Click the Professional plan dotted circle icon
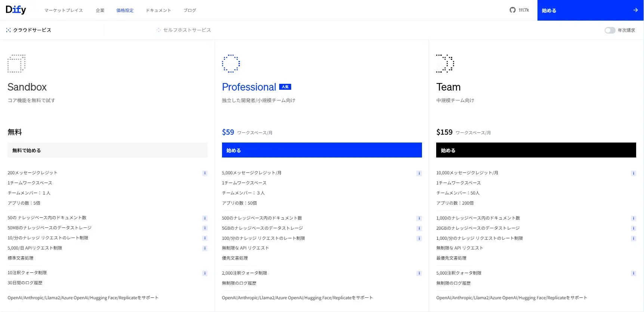The width and height of the screenshot is (644, 312). [x=231, y=64]
